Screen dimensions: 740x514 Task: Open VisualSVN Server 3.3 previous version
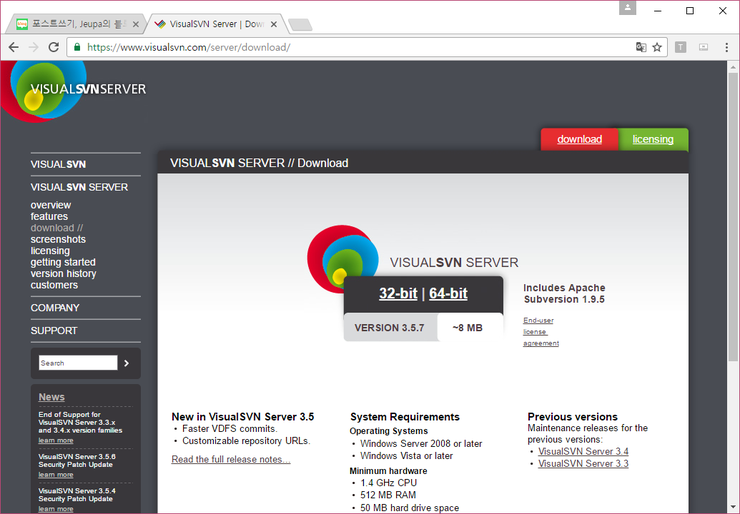(x=583, y=464)
